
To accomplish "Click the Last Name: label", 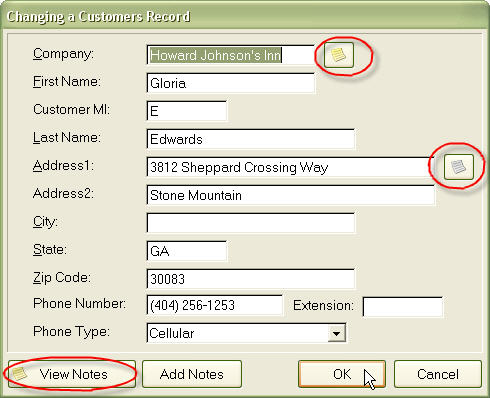I will (x=67, y=137).
